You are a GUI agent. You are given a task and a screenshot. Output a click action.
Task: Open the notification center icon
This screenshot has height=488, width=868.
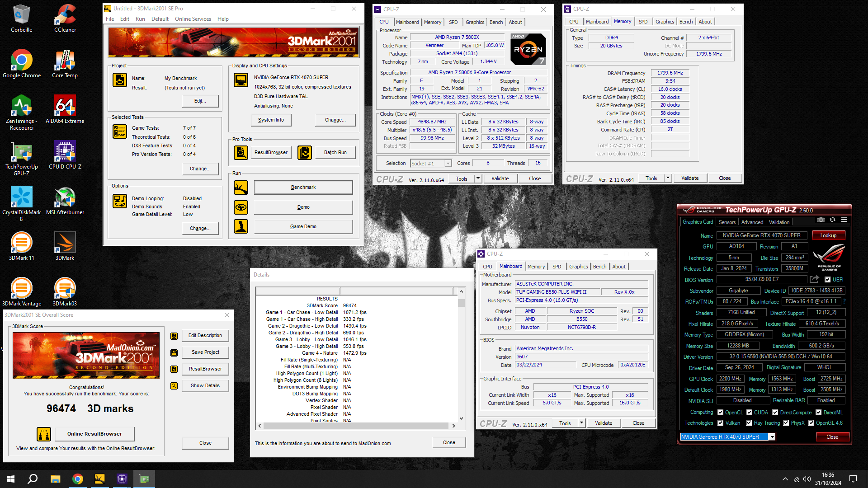pos(853,479)
